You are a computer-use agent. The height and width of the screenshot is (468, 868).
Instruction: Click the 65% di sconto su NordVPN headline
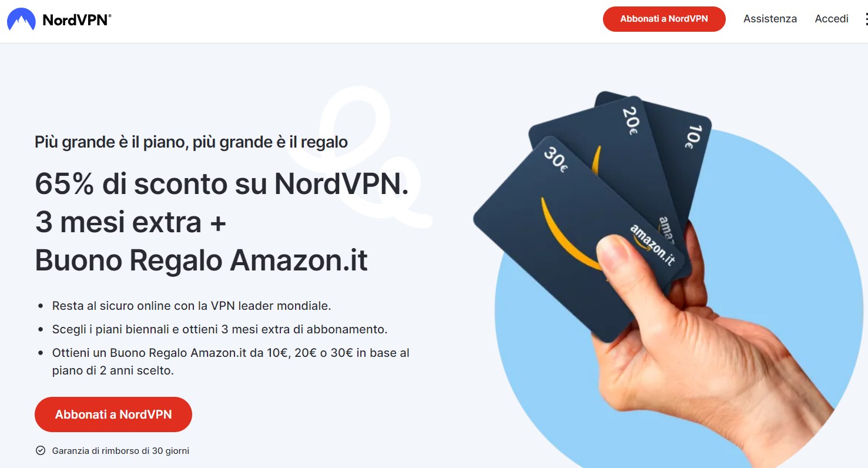[x=222, y=184]
